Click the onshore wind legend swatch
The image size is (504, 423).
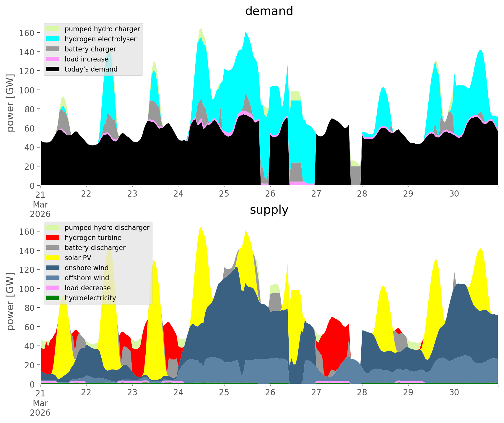point(53,268)
